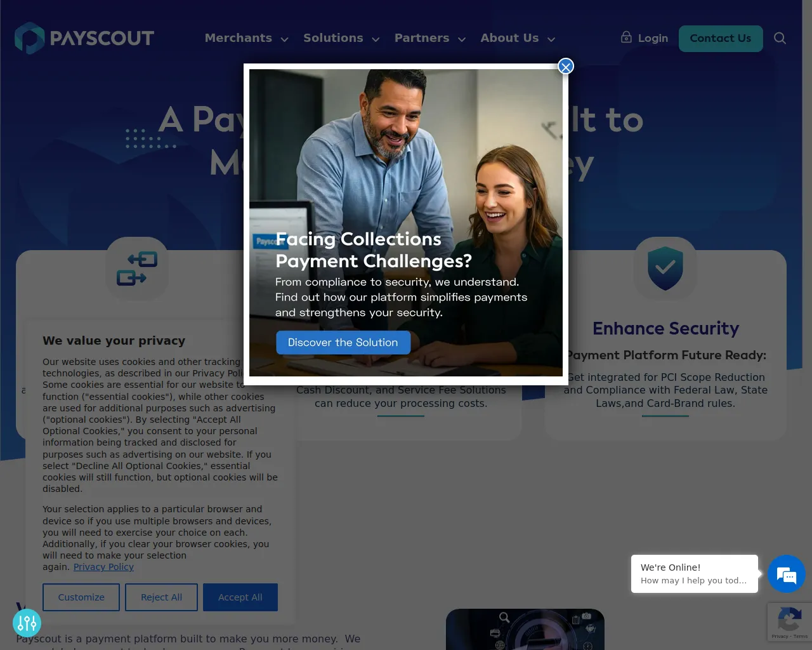Screen dimensions: 812x650
Task: Open the reCAPTCHA Terms link
Action: (801, 636)
